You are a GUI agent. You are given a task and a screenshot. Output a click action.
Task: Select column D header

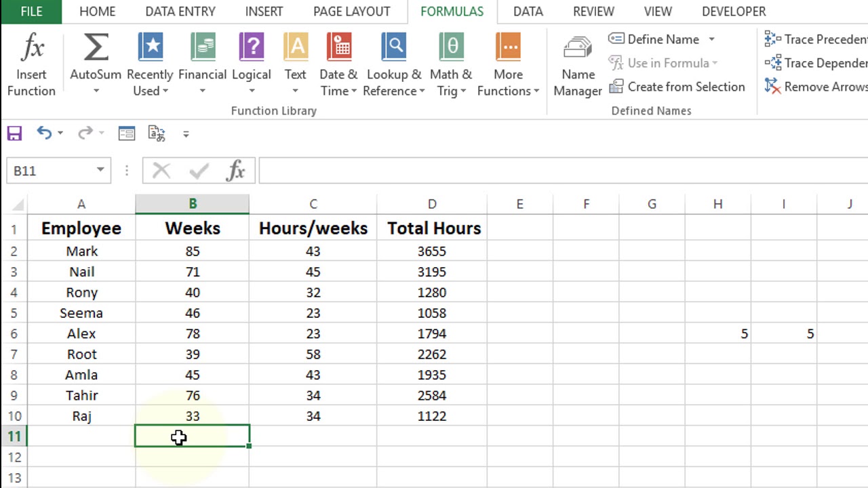tap(432, 204)
